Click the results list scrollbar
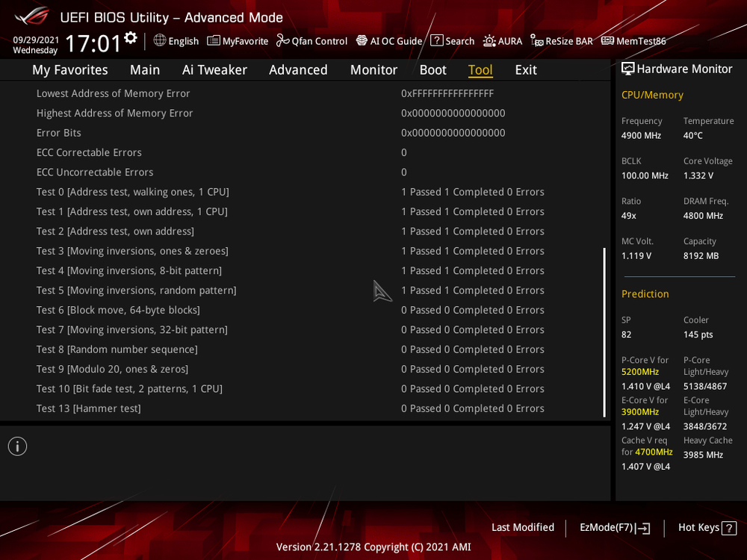Viewport: 747px width, 560px height. 604,332
